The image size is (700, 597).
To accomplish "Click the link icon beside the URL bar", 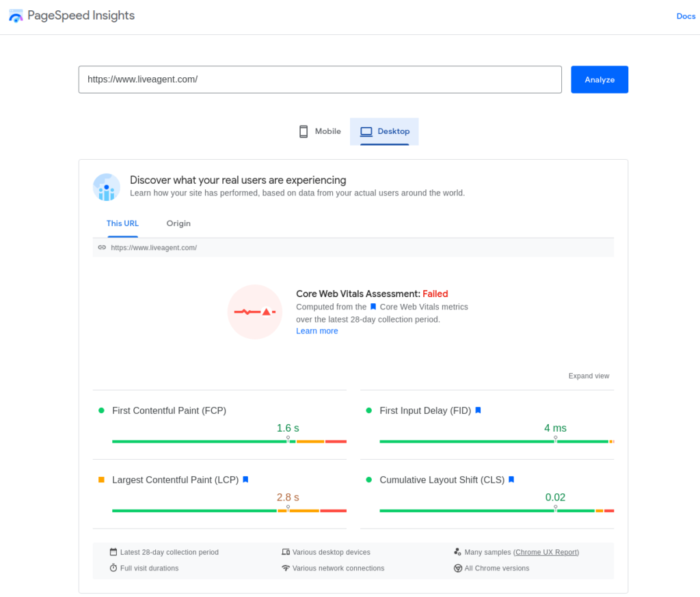I will coord(103,247).
